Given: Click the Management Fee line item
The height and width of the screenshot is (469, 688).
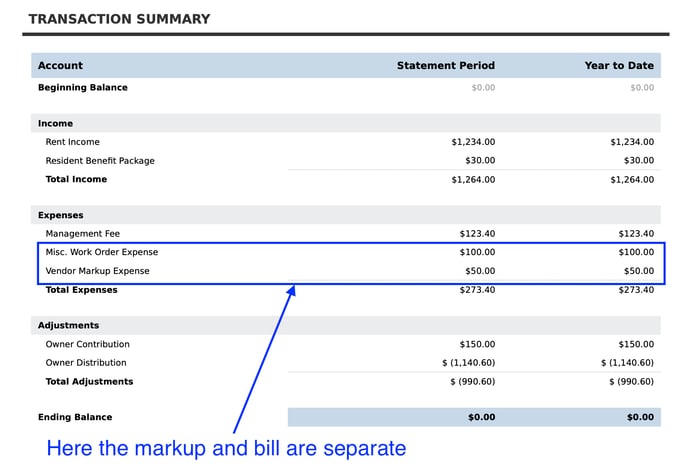Looking at the screenshot, I should tap(82, 234).
